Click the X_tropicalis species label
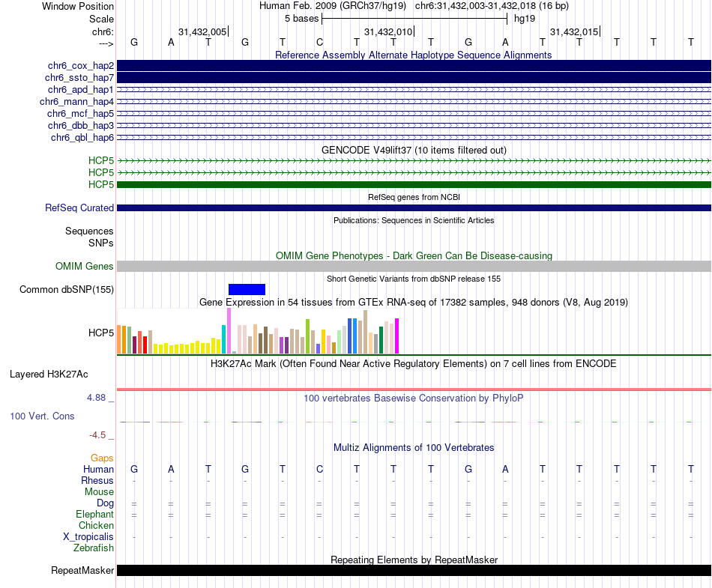Screen dimensions: 712x588 [x=88, y=537]
